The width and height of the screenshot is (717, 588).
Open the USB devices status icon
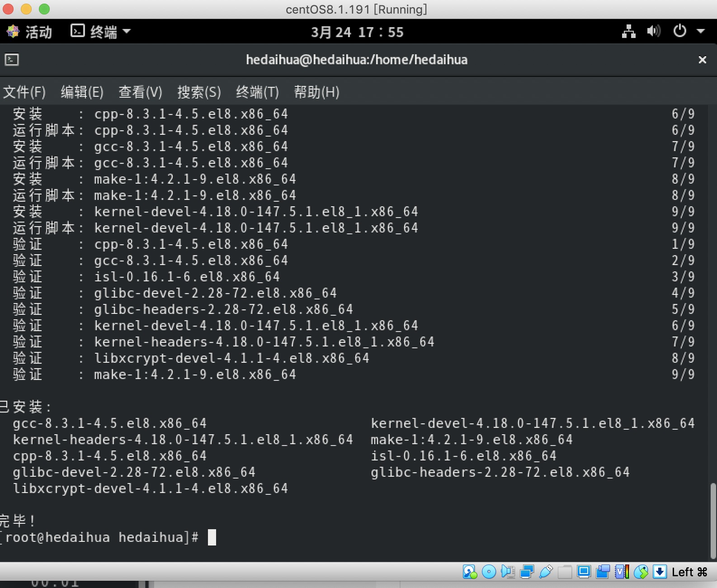(x=546, y=572)
